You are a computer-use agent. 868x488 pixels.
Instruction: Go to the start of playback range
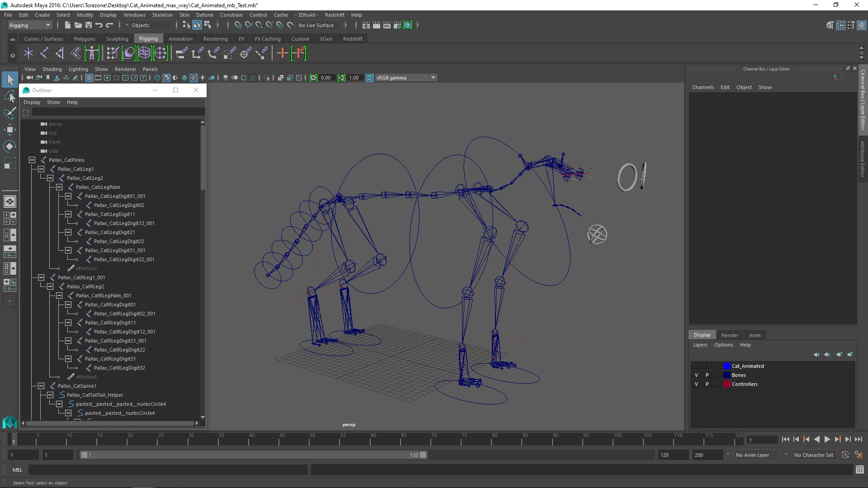pyautogui.click(x=786, y=439)
